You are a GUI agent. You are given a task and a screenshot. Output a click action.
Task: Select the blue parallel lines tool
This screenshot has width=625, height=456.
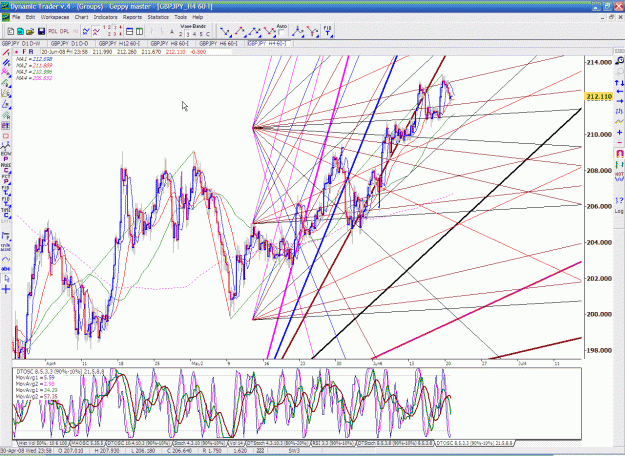tap(6, 63)
